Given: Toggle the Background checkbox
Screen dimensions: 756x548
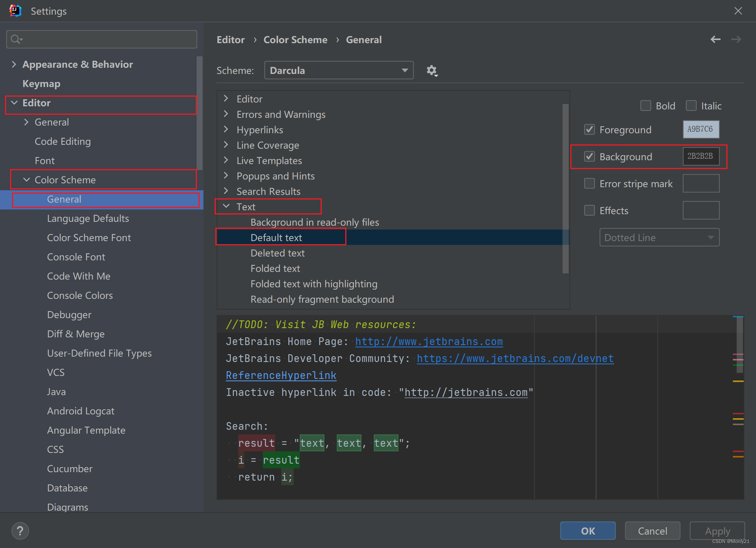Looking at the screenshot, I should (x=590, y=156).
